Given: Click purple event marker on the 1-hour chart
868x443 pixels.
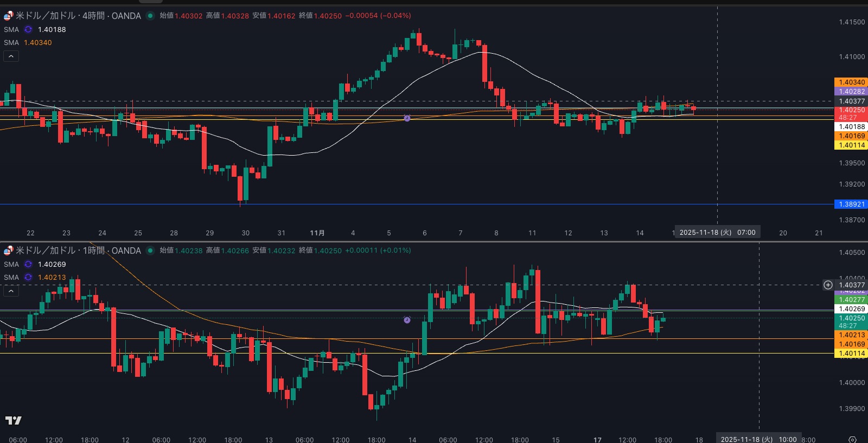Looking at the screenshot, I should coord(407,320).
